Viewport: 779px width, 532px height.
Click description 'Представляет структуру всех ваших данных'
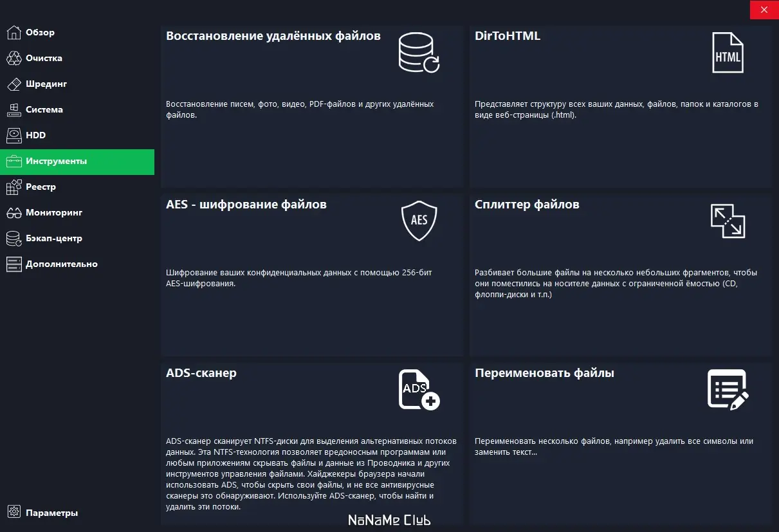click(x=617, y=109)
